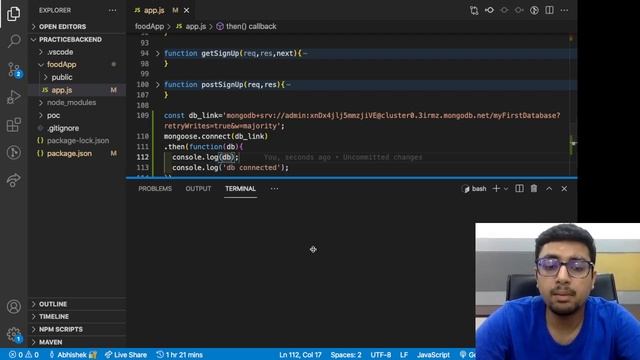Change indentation via Spaces: 2
Viewport: 640px width, 360px height.
pos(346,355)
